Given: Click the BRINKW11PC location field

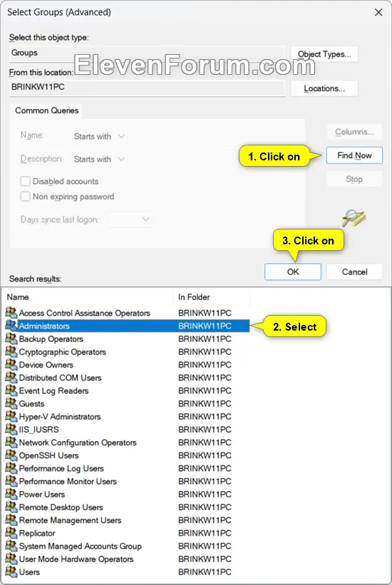Looking at the screenshot, I should point(147,88).
